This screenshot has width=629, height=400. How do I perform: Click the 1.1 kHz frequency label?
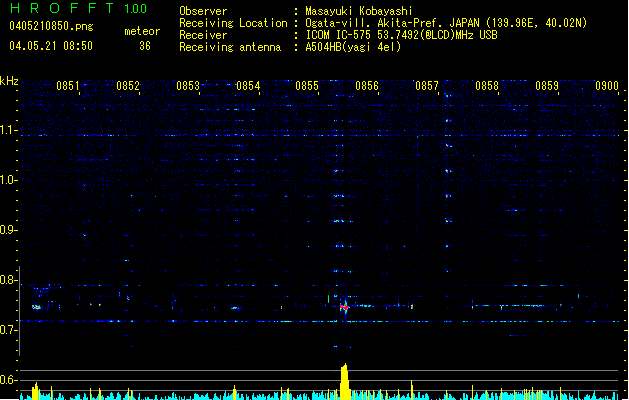(x=8, y=130)
